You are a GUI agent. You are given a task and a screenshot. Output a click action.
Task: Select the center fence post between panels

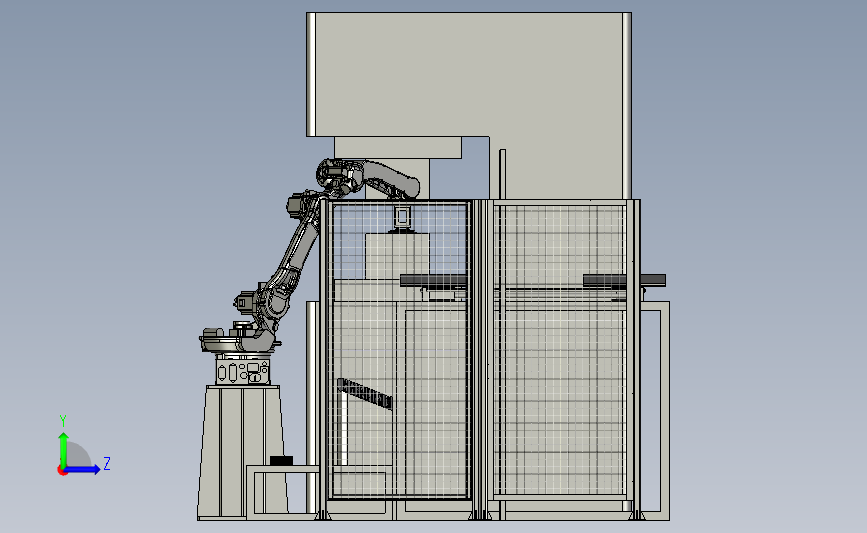(480, 359)
